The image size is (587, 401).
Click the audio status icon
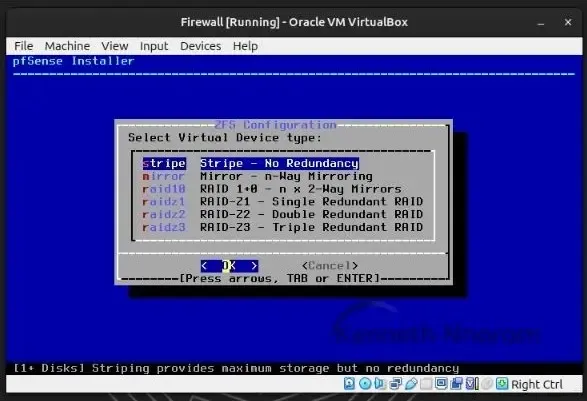(x=379, y=384)
